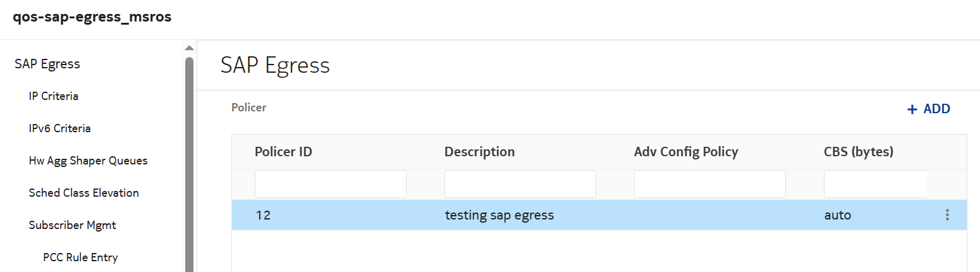Click the Policer ID filter field
Viewport: 980px width, 272px height.
[330, 184]
